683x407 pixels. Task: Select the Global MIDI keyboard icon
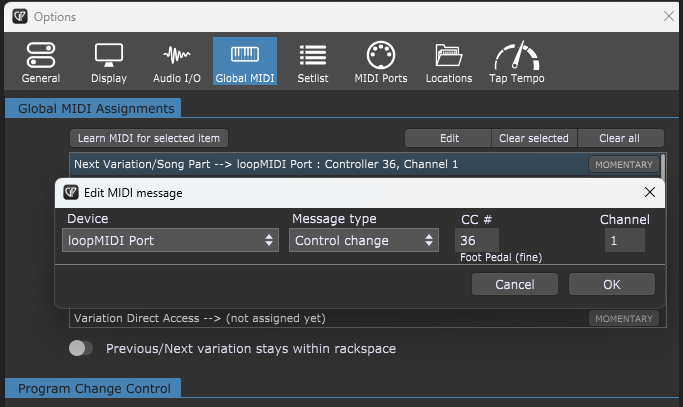click(245, 54)
